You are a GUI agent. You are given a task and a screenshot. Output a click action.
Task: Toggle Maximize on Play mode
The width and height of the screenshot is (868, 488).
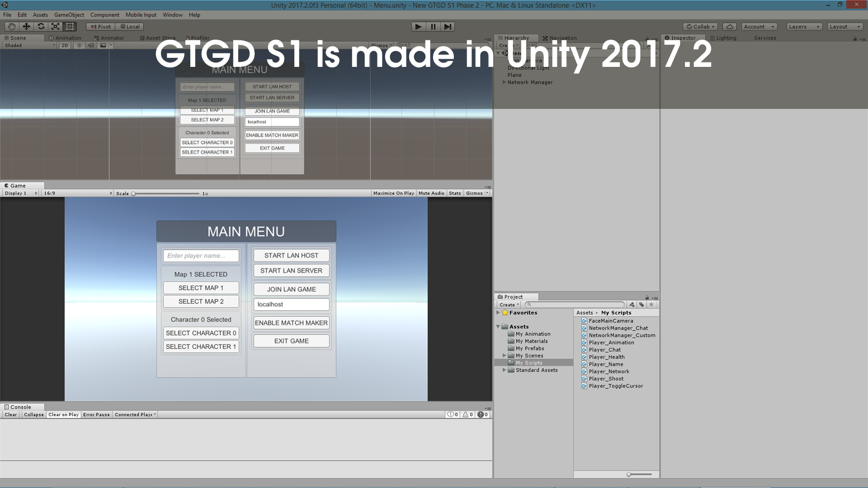tap(393, 193)
